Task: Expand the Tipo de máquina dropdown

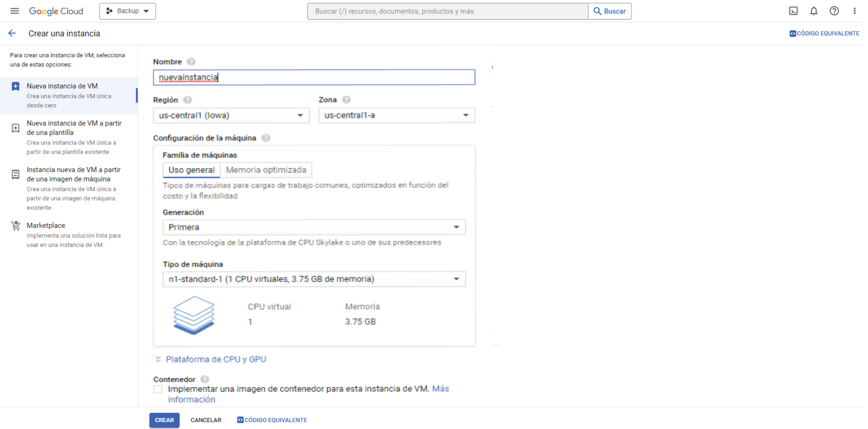Action: pos(314,279)
